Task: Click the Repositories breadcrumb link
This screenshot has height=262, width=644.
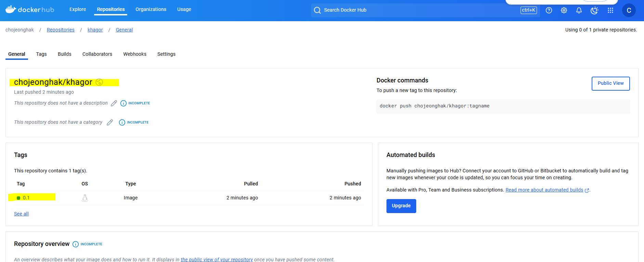Action: coord(61,30)
